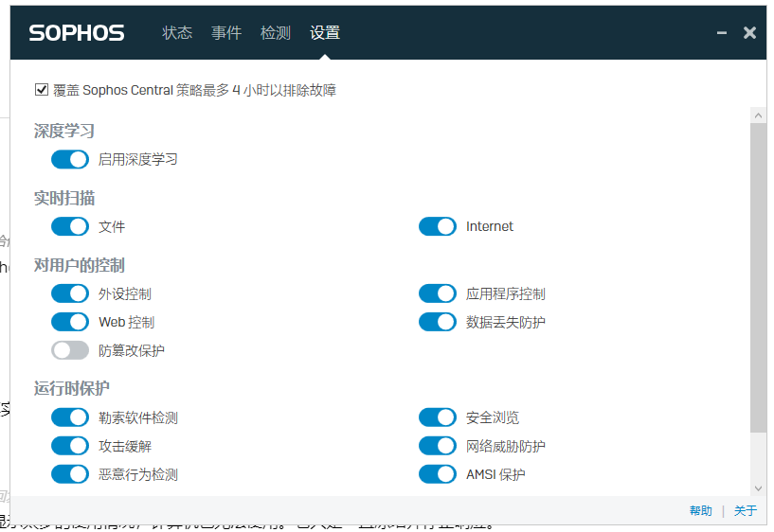Go to the 检测 tab
Screen dimensions: 774x532
click(276, 33)
